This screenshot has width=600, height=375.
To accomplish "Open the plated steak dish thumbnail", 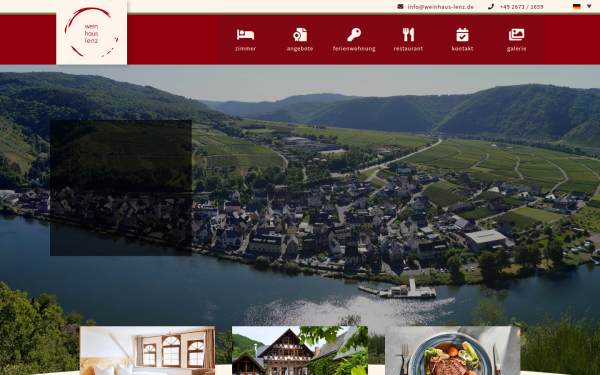I will (453, 351).
